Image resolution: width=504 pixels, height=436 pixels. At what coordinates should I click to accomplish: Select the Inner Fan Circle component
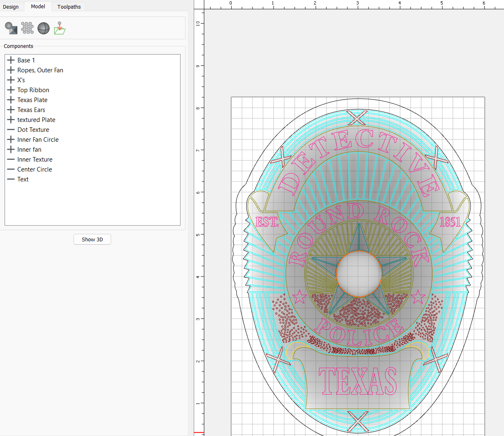[x=38, y=140]
